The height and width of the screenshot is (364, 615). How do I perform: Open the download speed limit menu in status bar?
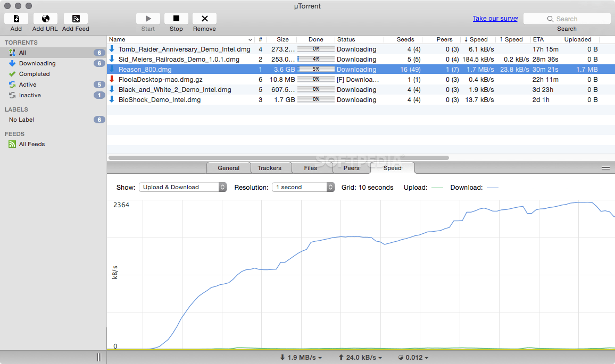click(301, 357)
